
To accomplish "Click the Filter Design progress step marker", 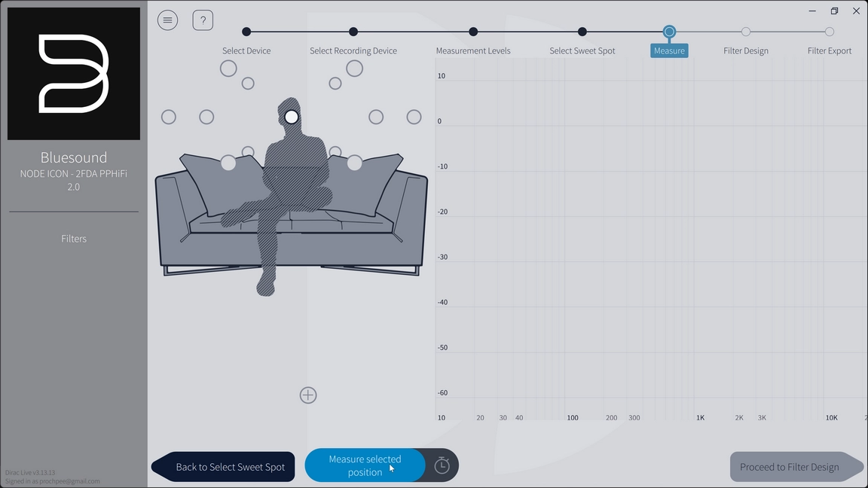I will click(x=746, y=32).
